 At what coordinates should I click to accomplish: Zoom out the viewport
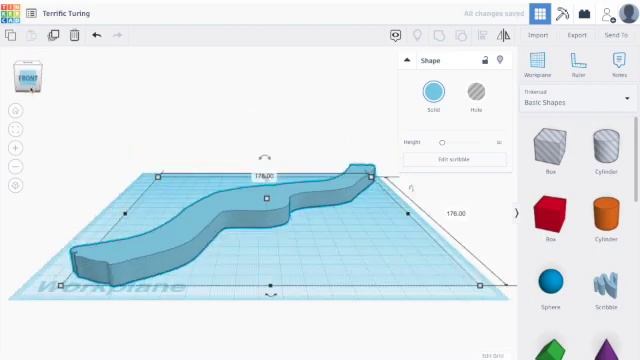[x=16, y=167]
